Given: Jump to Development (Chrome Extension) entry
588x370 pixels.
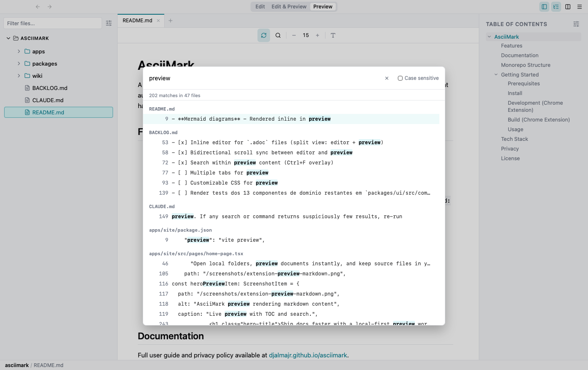Looking at the screenshot, I should (535, 106).
